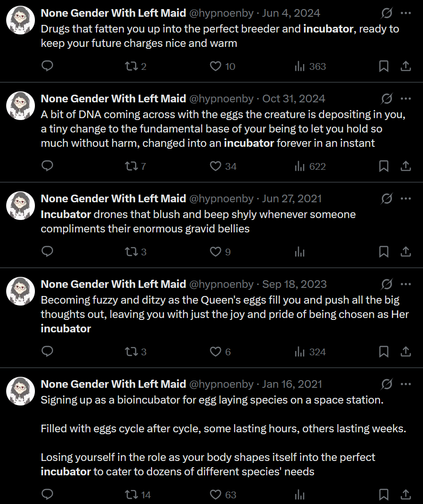Like the Jan 16, 2021 tweet
The height and width of the screenshot is (504, 423).
click(216, 495)
